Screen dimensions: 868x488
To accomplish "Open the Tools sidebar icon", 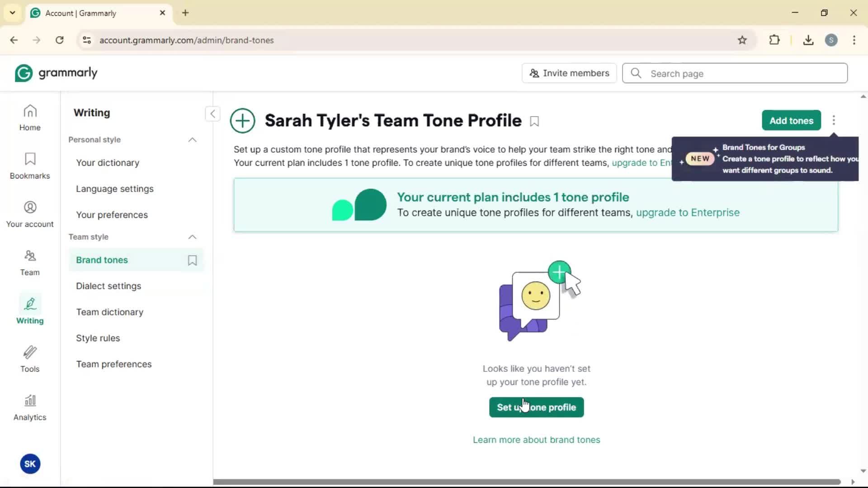I will (30, 359).
